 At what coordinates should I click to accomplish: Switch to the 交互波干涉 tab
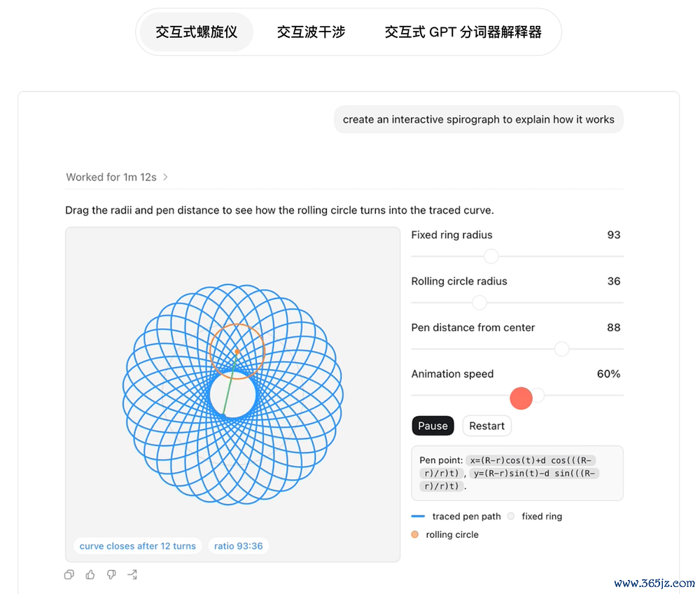click(311, 32)
